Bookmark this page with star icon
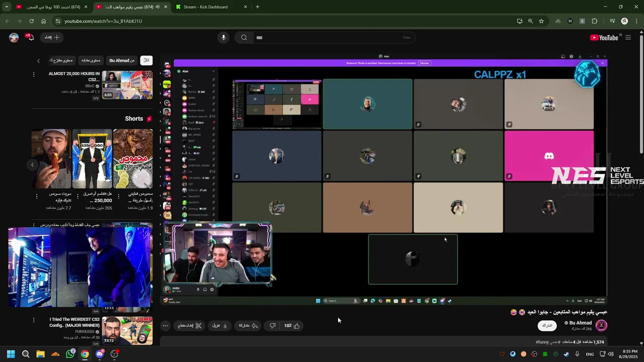 (x=541, y=21)
